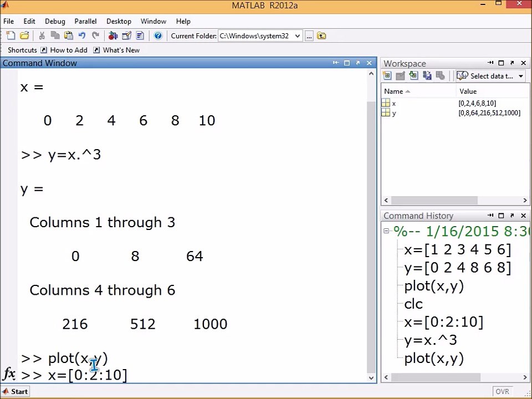Open the File menu
Viewport: 532px width, 399px height.
[x=8, y=21]
